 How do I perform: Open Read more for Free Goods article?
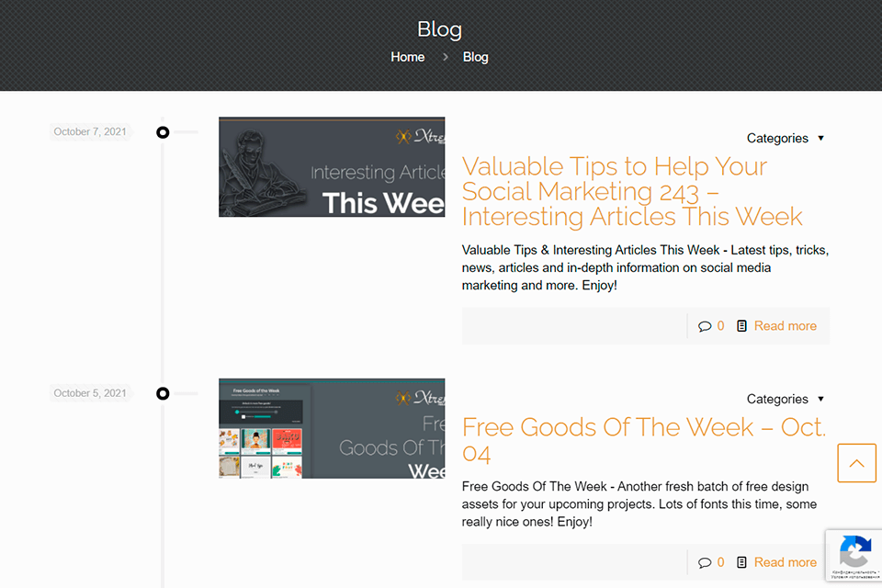click(785, 562)
